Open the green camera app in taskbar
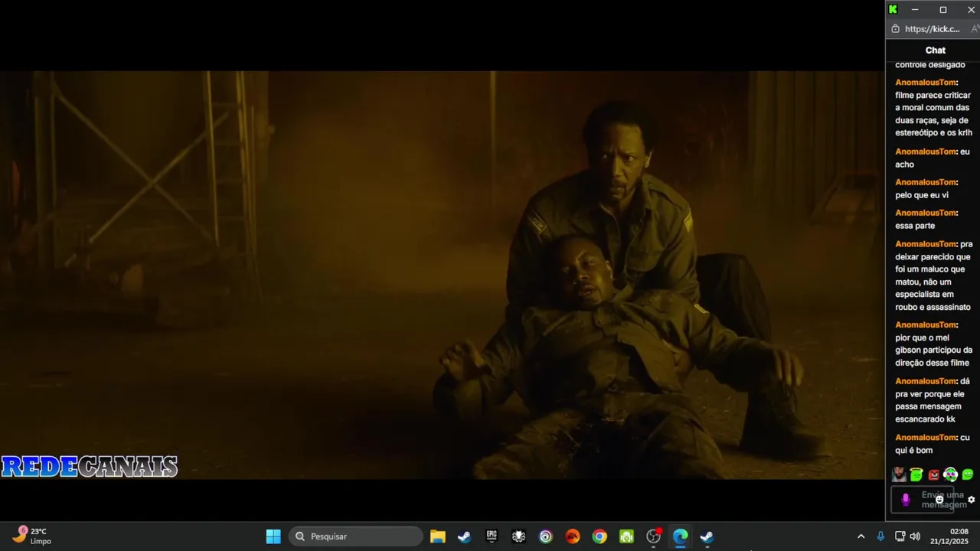This screenshot has width=980, height=551. (x=626, y=536)
